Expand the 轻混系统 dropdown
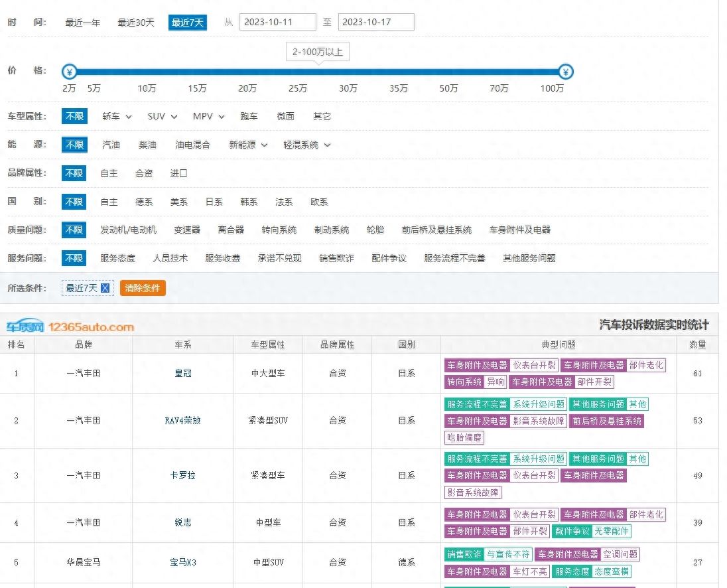The width and height of the screenshot is (727, 588). [307, 145]
